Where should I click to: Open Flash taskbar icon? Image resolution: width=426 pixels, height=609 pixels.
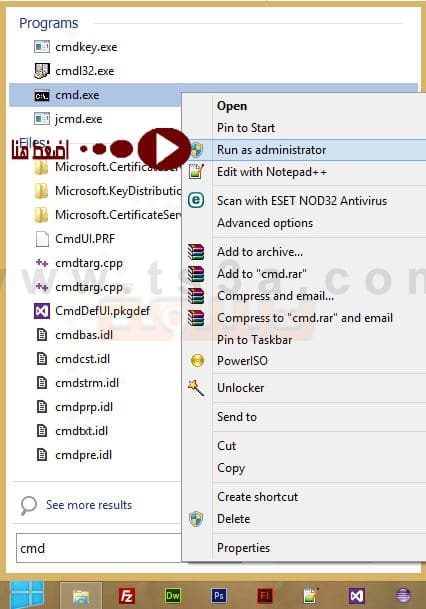[265, 595]
